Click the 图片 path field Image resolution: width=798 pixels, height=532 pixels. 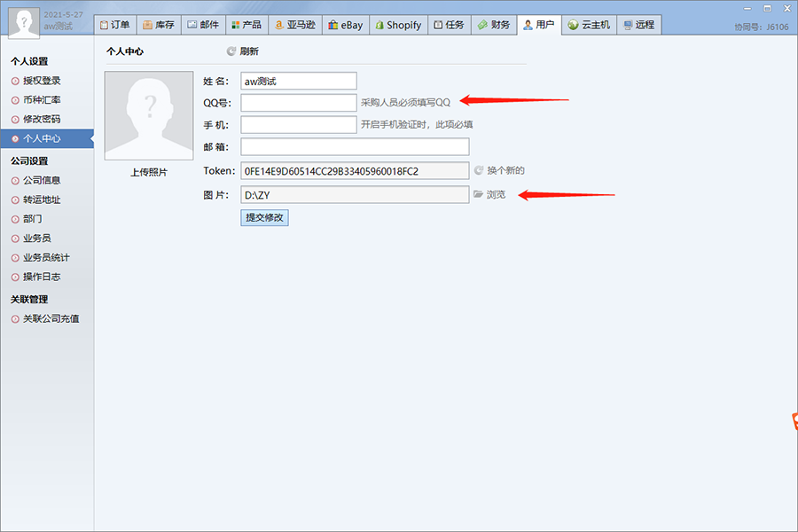[x=355, y=194]
